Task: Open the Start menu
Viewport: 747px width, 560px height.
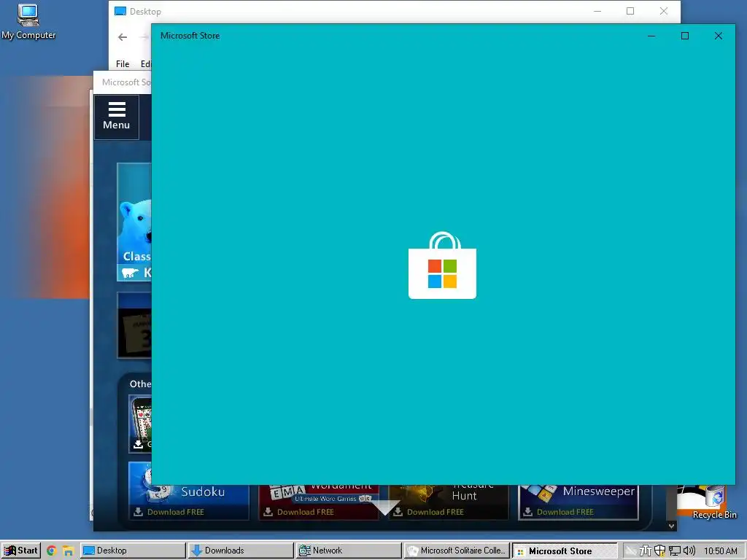Action: pyautogui.click(x=21, y=551)
